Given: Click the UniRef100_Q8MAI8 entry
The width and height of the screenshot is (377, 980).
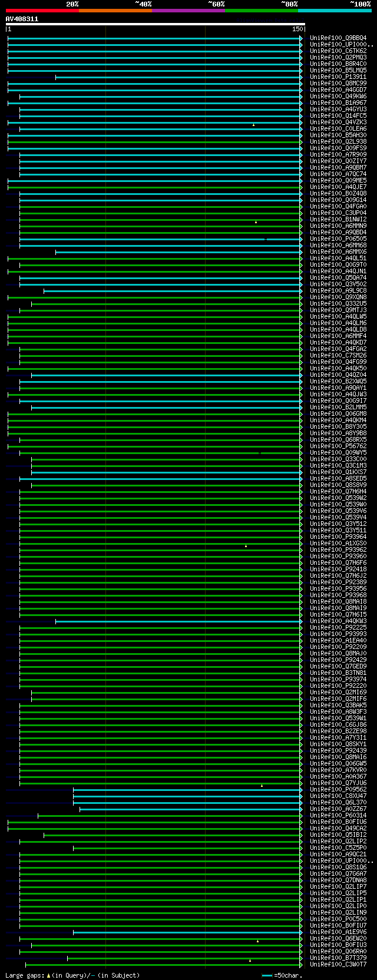Looking at the screenshot, I should click(338, 602).
